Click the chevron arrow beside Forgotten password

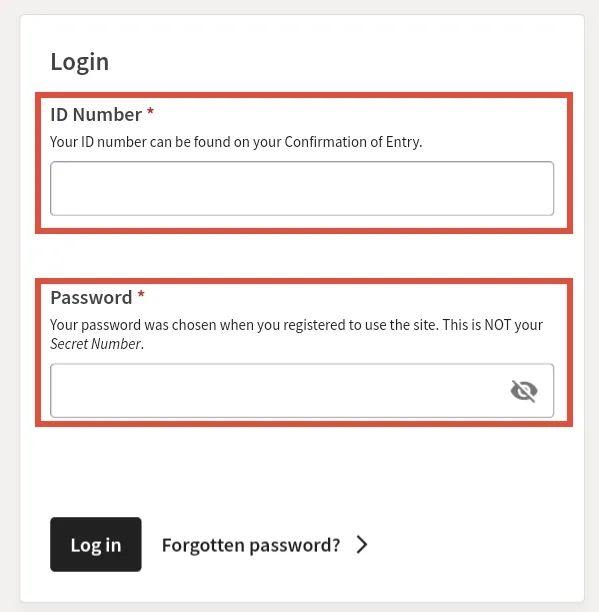(x=362, y=544)
